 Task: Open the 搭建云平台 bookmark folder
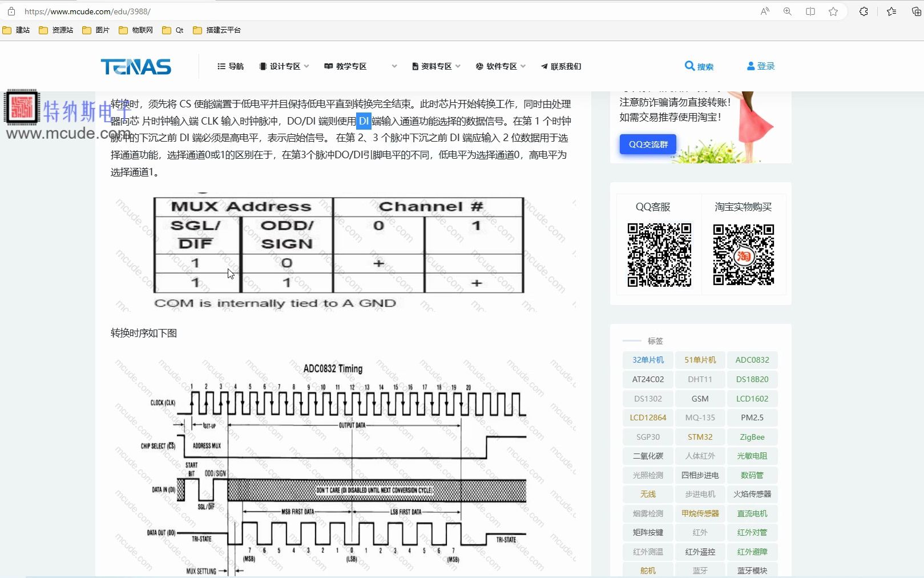point(217,30)
